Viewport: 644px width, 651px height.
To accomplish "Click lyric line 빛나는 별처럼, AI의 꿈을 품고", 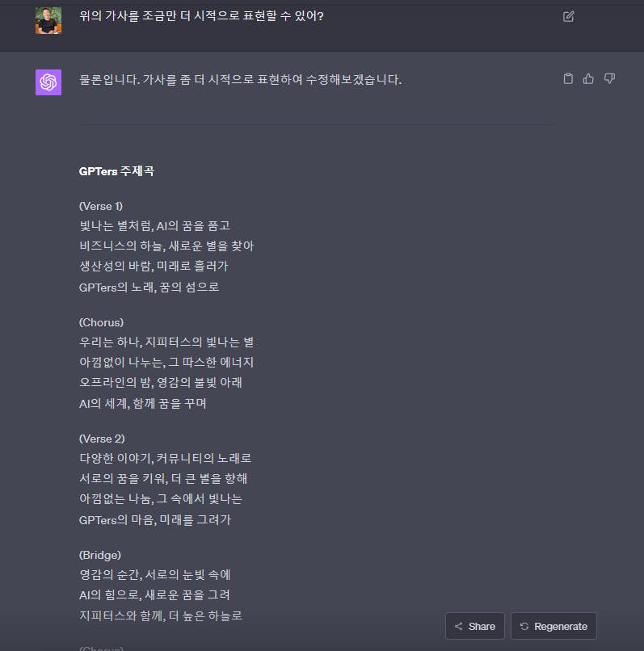I will click(154, 226).
